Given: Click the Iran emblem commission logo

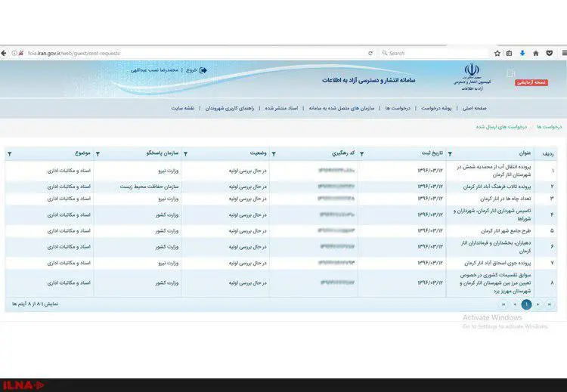Looking at the screenshot, I should point(472,76).
